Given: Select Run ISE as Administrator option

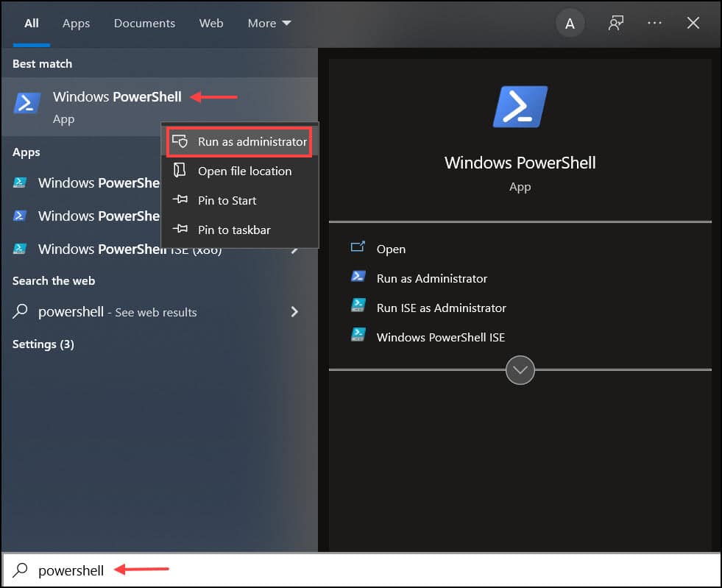Looking at the screenshot, I should coord(442,308).
